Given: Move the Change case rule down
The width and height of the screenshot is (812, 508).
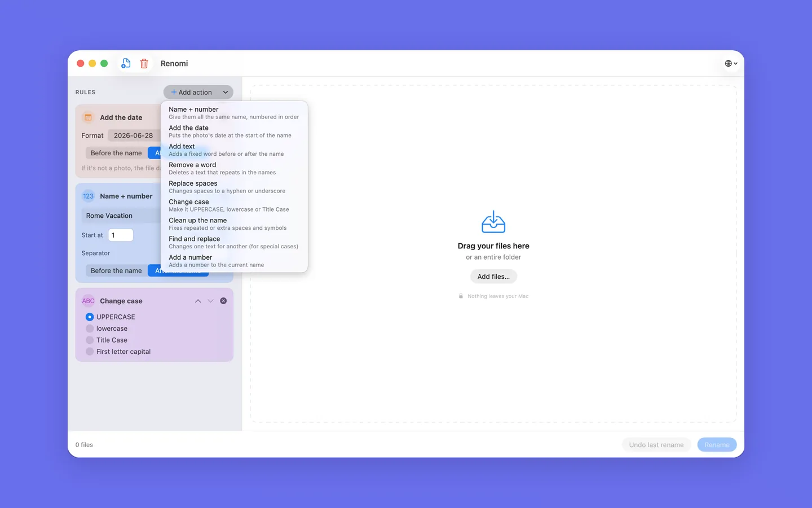Looking at the screenshot, I should (x=210, y=301).
